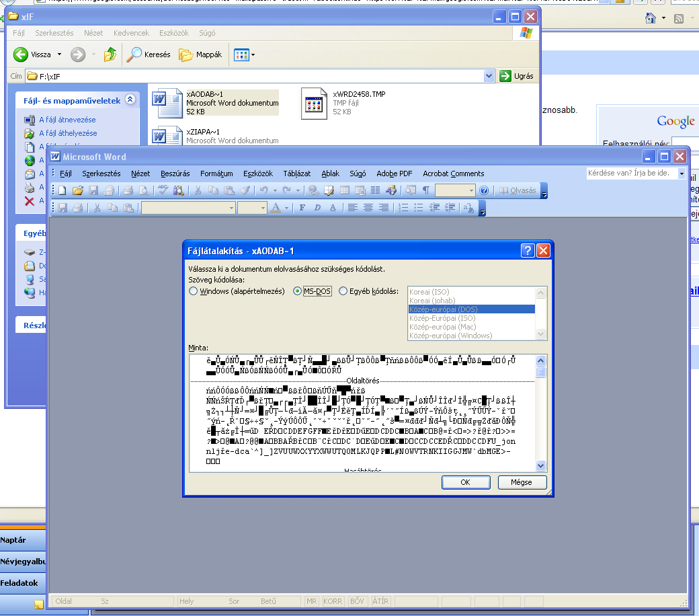Click the Mappák folders button

pos(200,54)
